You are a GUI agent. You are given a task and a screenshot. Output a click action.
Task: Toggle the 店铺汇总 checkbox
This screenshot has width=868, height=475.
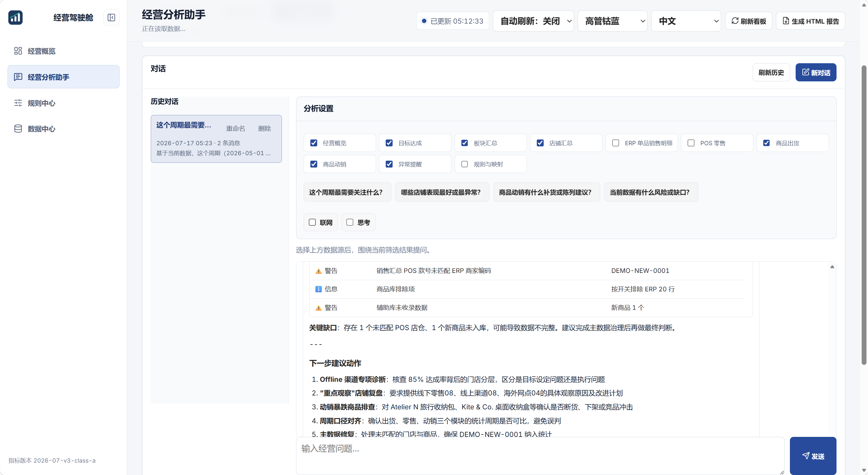540,143
